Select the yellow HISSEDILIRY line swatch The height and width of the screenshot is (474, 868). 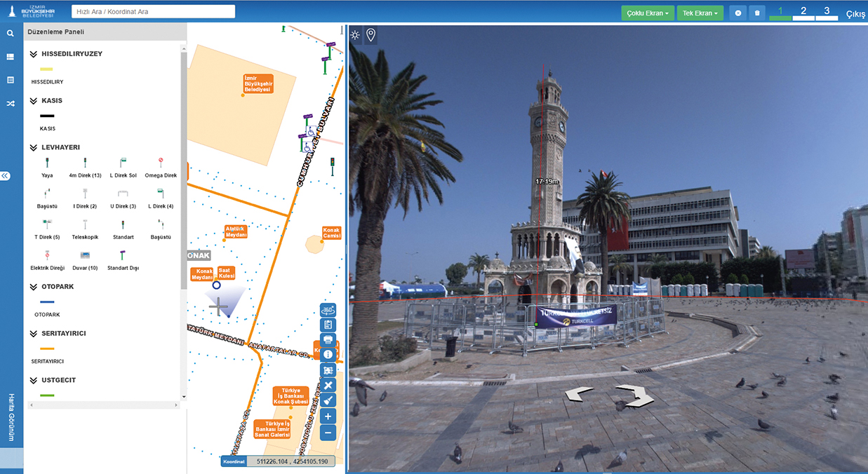47,69
